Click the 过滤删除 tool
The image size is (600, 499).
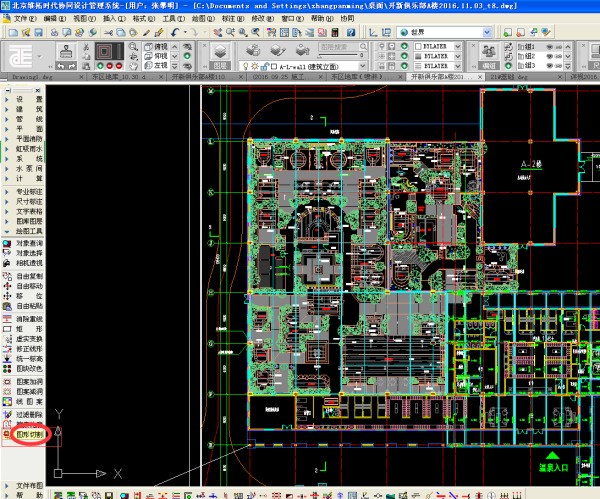pyautogui.click(x=28, y=415)
